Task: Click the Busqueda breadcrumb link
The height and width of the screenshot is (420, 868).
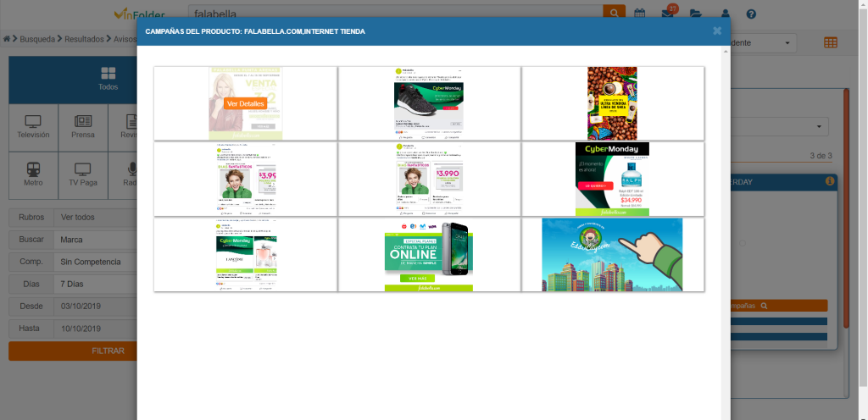Action: (37, 39)
